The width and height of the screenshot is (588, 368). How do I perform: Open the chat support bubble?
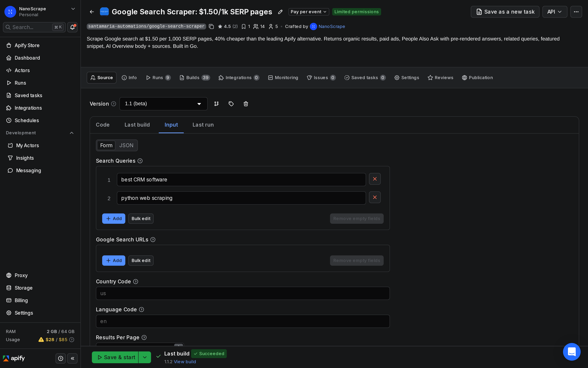pyautogui.click(x=572, y=352)
